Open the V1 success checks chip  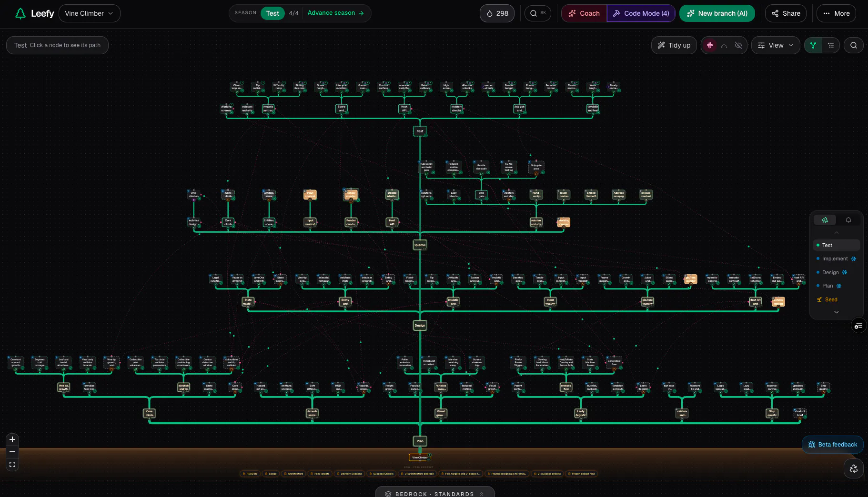coord(547,474)
